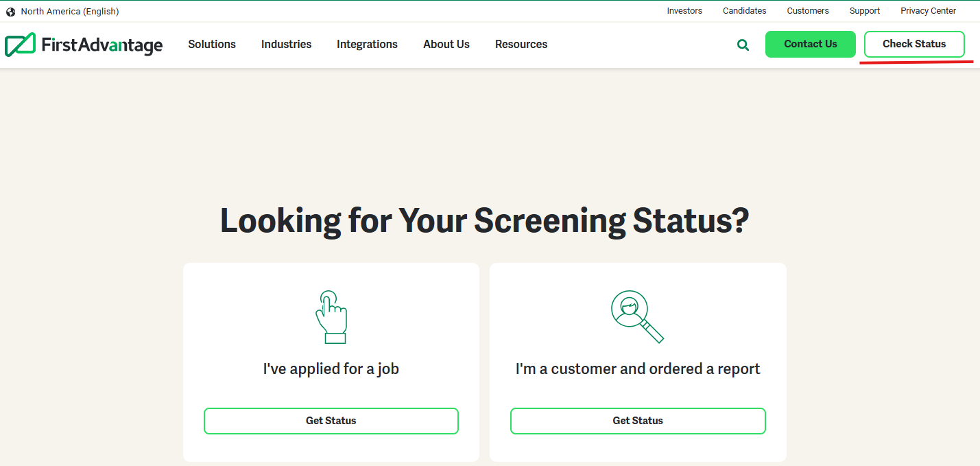Get Status for job applicants
This screenshot has height=466, width=980.
coord(331,421)
